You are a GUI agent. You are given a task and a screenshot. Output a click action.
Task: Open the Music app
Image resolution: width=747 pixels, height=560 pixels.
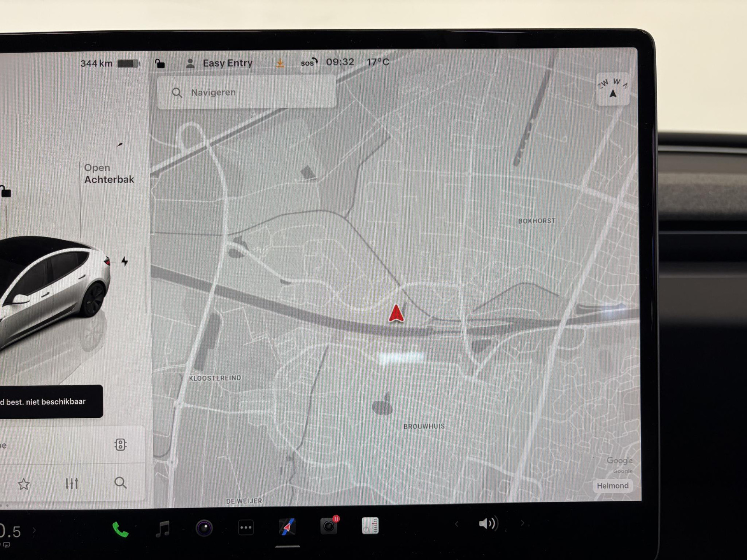click(163, 529)
